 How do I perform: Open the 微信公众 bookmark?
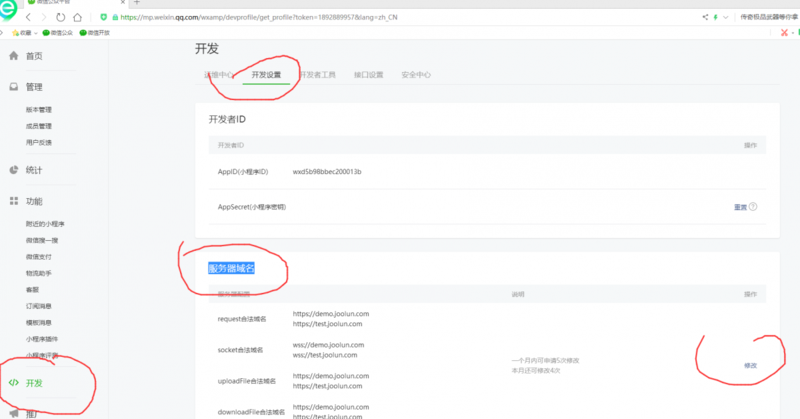58,33
